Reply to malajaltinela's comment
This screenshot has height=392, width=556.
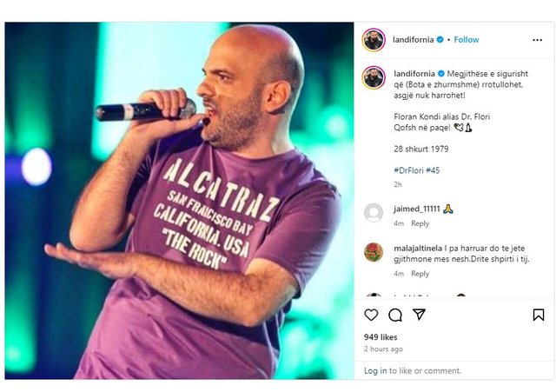point(420,274)
